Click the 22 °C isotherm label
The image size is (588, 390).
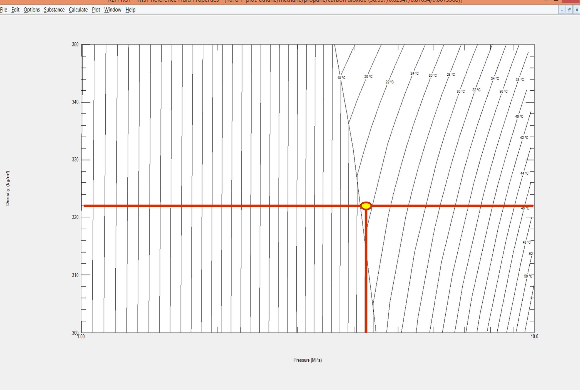pos(389,82)
